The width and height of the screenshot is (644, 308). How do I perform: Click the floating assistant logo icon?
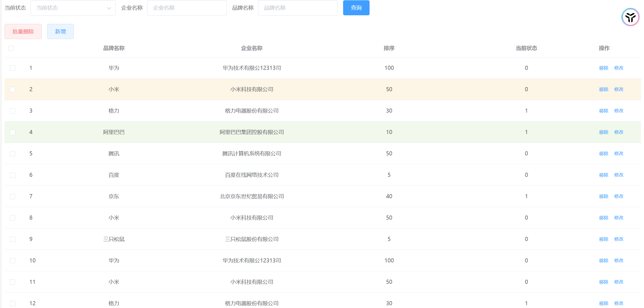[630, 17]
